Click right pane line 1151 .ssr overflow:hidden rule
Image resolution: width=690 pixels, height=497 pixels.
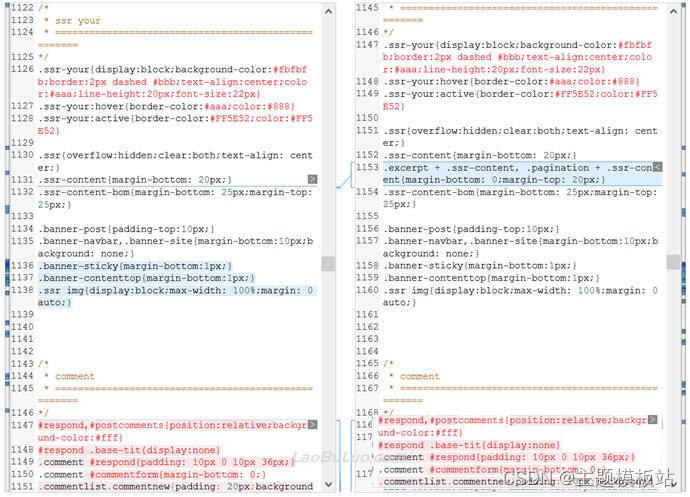520,136
